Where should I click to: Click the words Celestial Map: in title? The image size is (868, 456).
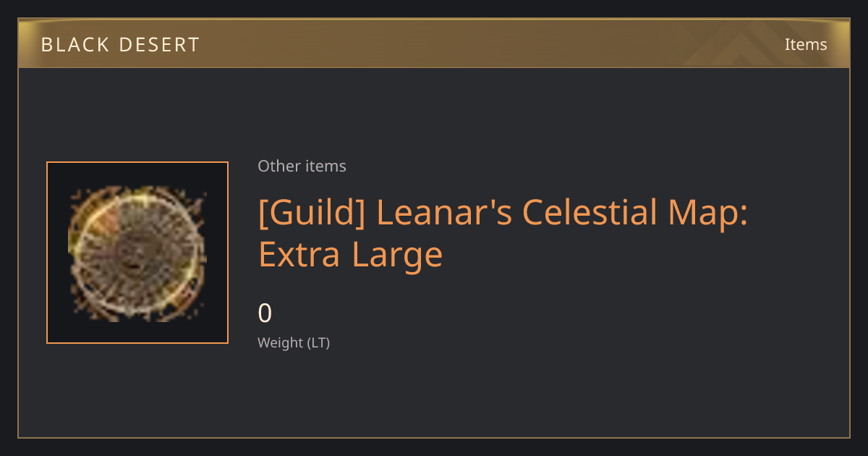[x=634, y=214]
